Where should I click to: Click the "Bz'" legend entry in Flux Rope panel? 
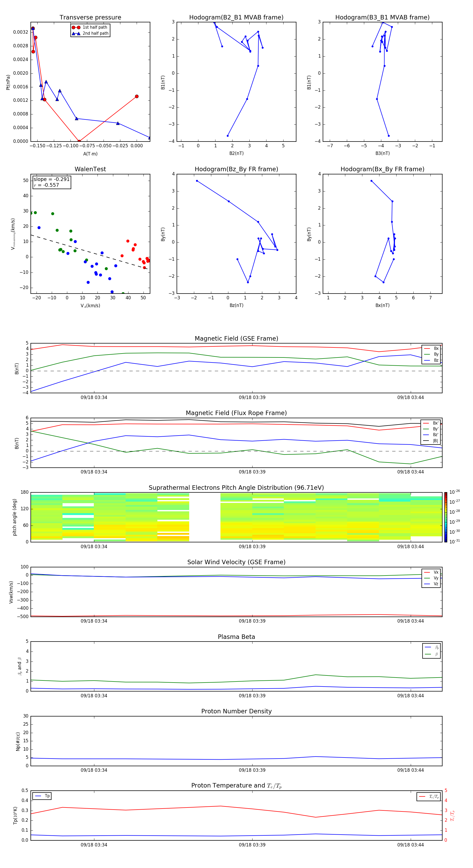(431, 435)
